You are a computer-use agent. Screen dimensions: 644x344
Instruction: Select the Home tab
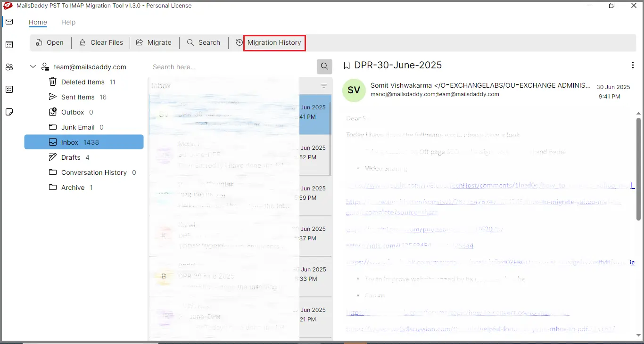[38, 22]
